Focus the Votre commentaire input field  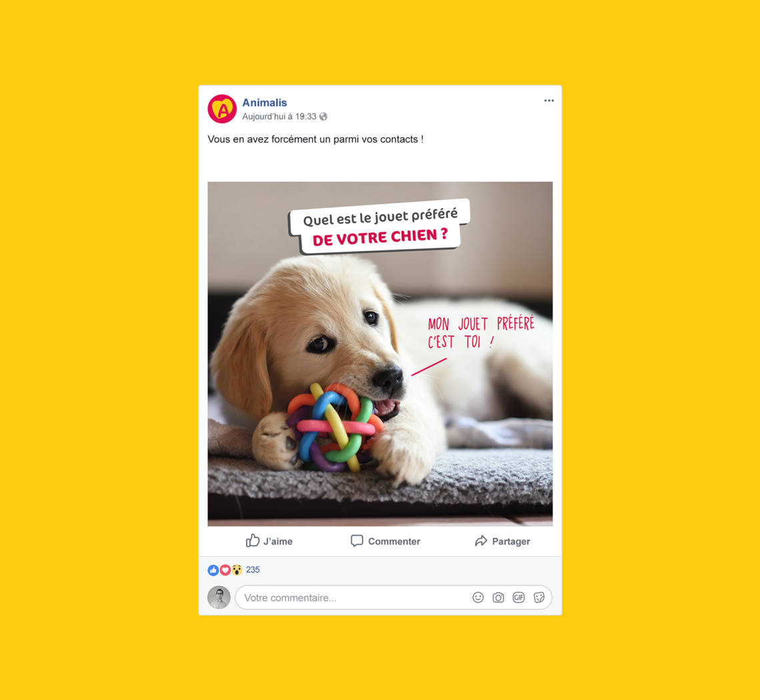[x=393, y=598]
